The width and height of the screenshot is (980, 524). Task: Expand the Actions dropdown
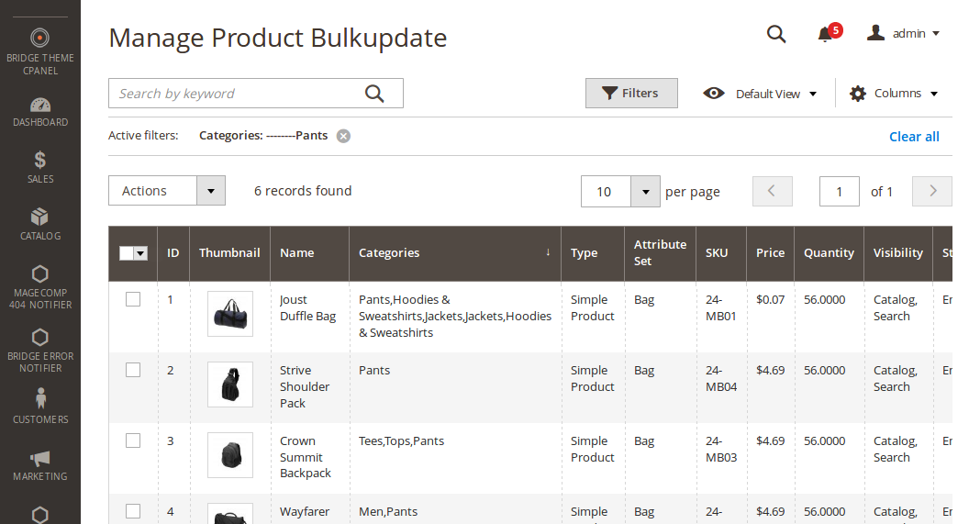[x=167, y=191]
